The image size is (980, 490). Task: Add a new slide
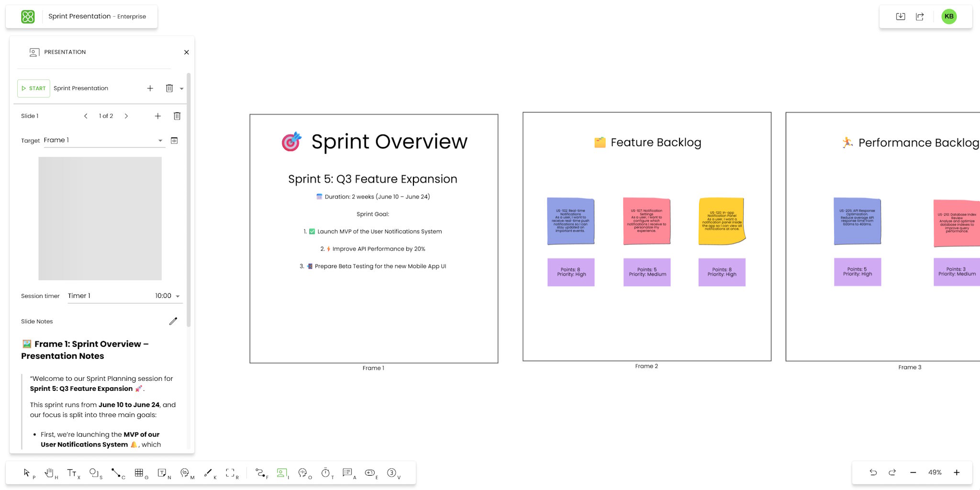(158, 116)
